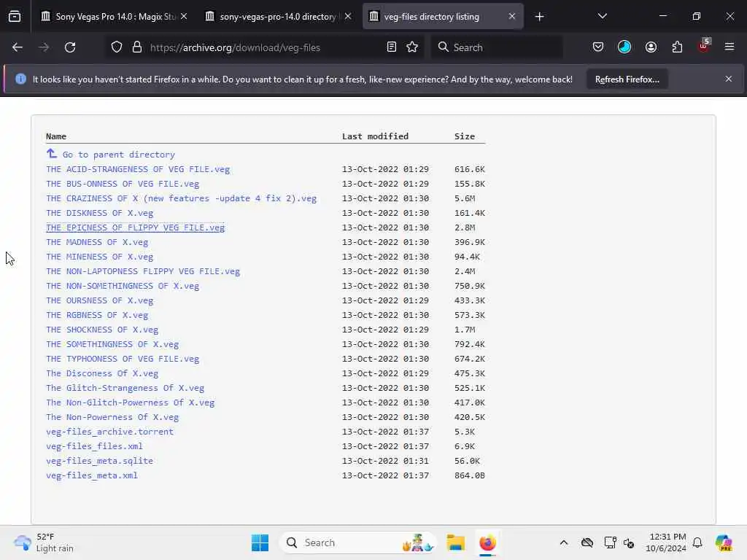Open THE NON-LAPTOPNESS FLIPPY VEG FILE.veg

pyautogui.click(x=143, y=271)
